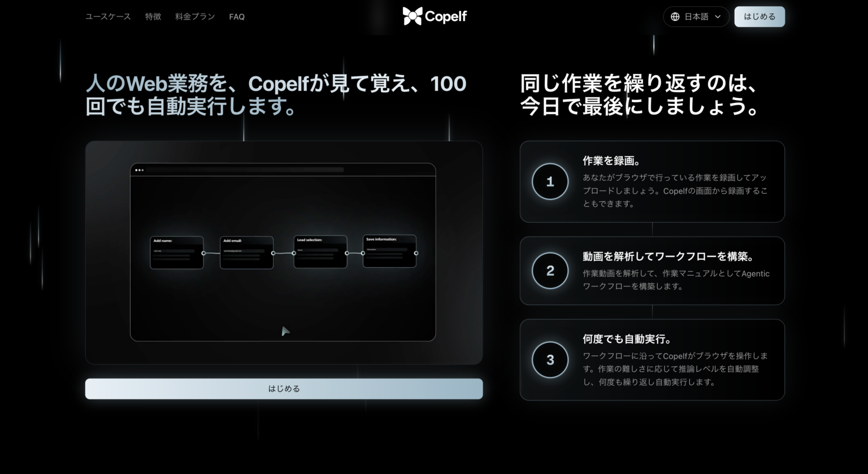
Task: Click the globe icon in language selector
Action: (675, 17)
